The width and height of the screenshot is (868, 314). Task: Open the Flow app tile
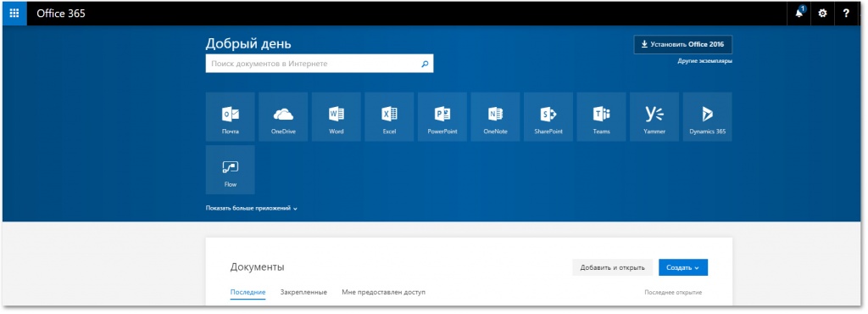point(231,170)
